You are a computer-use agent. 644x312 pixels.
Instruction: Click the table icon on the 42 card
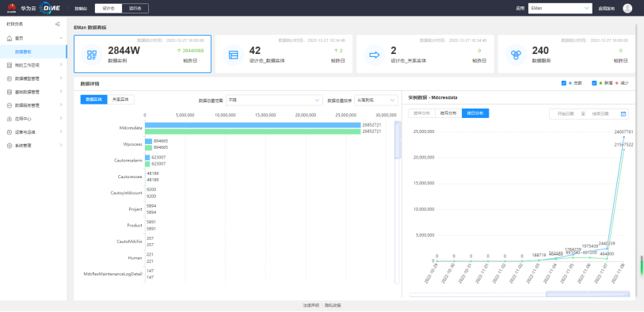[x=234, y=55]
